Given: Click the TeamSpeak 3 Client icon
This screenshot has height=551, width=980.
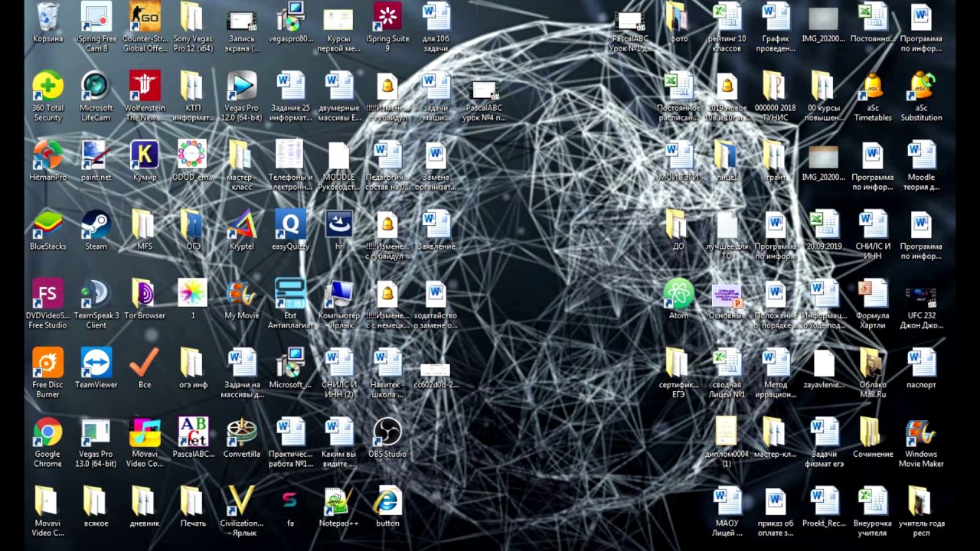Looking at the screenshot, I should pyautogui.click(x=96, y=305).
